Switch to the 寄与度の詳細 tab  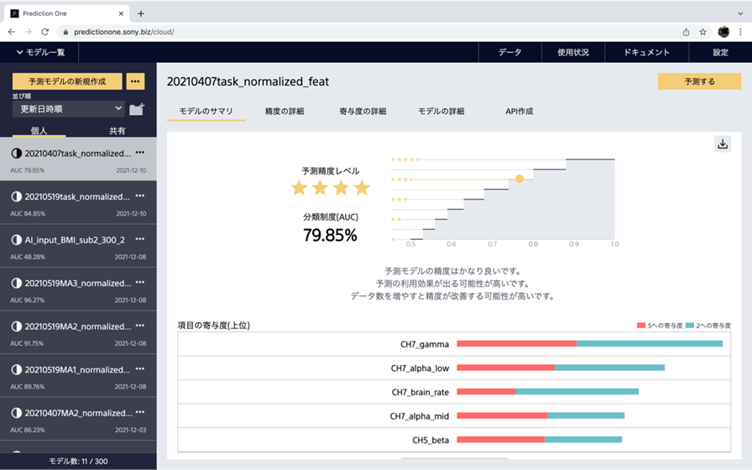[363, 111]
